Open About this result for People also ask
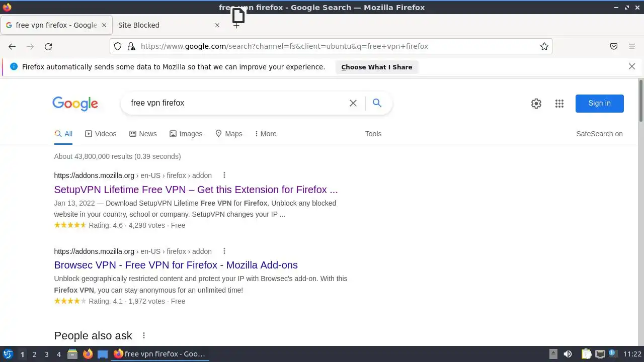The width and height of the screenshot is (644, 362). (144, 335)
